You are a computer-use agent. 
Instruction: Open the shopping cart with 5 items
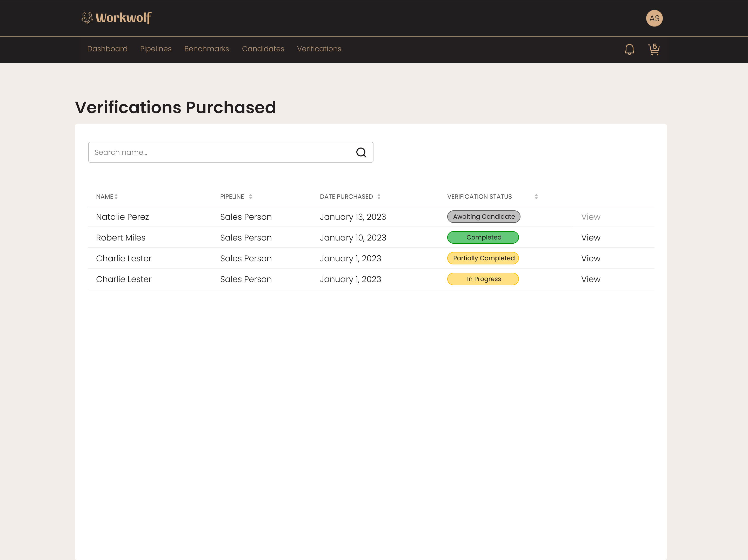pyautogui.click(x=654, y=49)
